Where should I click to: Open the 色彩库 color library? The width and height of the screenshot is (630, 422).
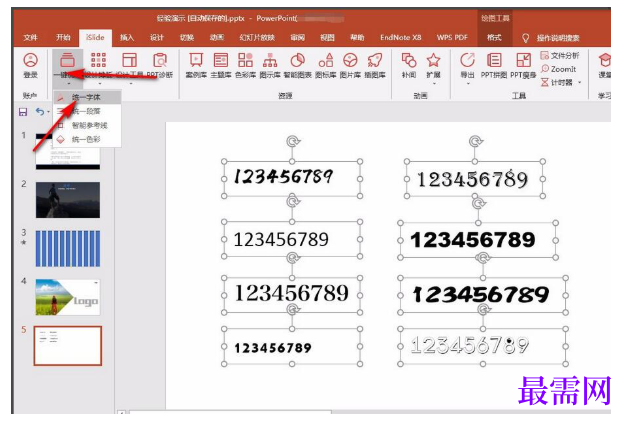pyautogui.click(x=245, y=65)
